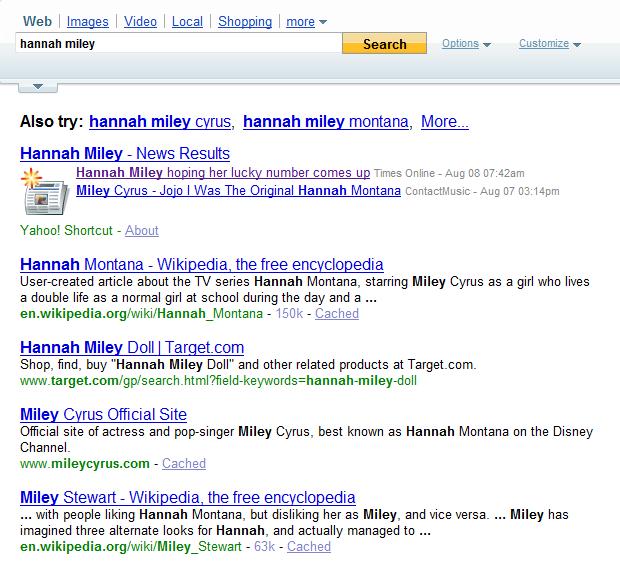Click the yellow Search button
The height and width of the screenshot is (563, 620).
384,43
